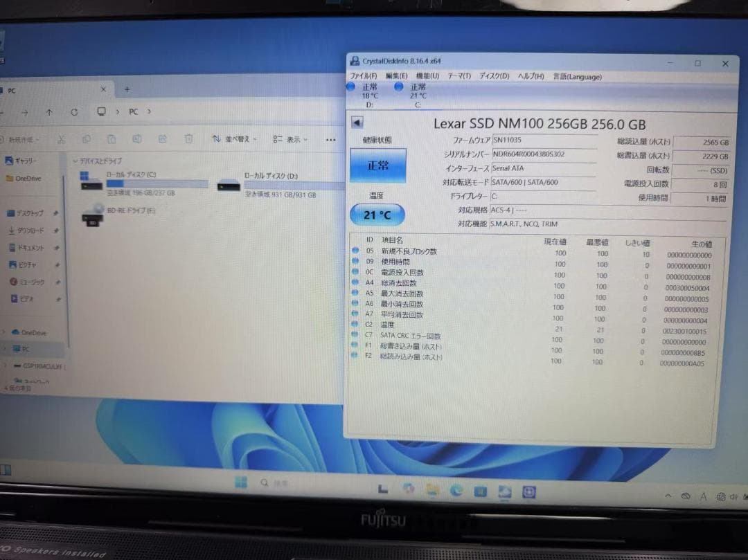Click the 21 °C temperature button
The image size is (748, 560).
click(377, 215)
